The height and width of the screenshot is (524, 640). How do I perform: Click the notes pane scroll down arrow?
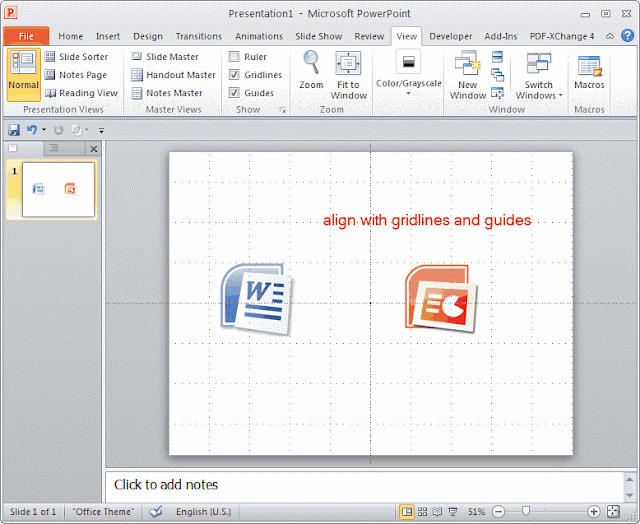(x=629, y=495)
